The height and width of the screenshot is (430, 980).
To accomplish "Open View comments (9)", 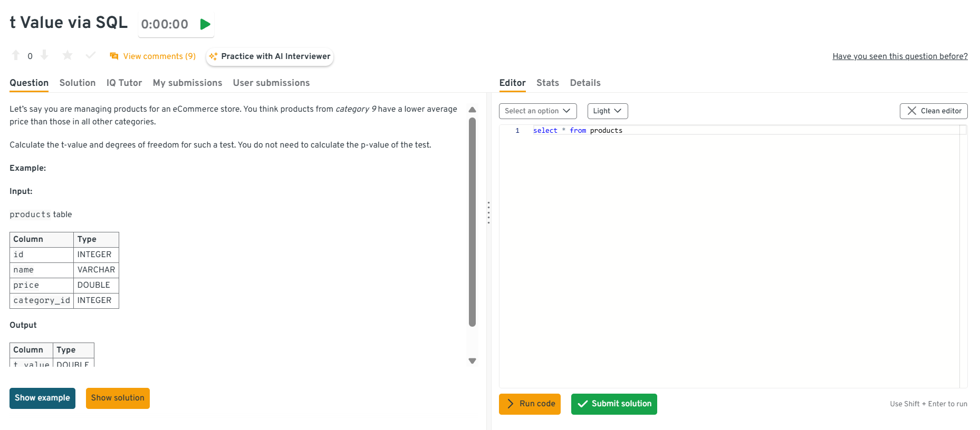I will click(153, 56).
